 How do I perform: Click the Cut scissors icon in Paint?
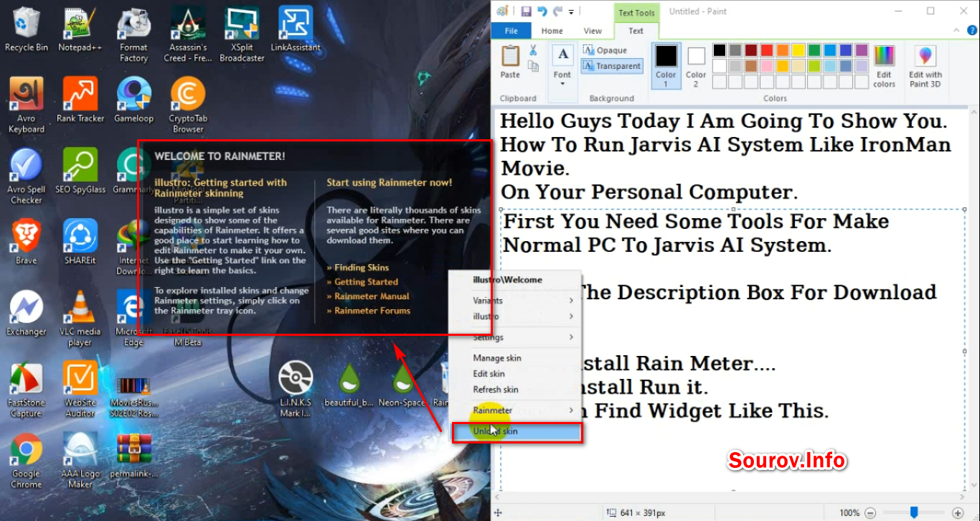[533, 50]
